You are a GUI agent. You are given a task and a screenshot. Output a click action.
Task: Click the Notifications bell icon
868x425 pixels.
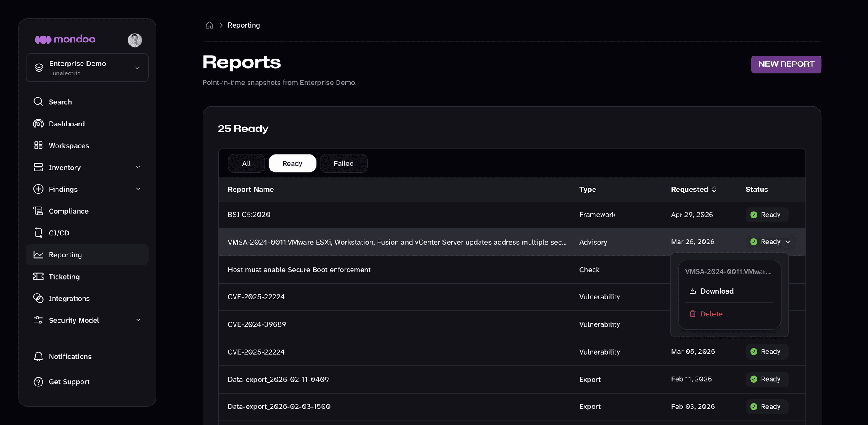pos(38,357)
